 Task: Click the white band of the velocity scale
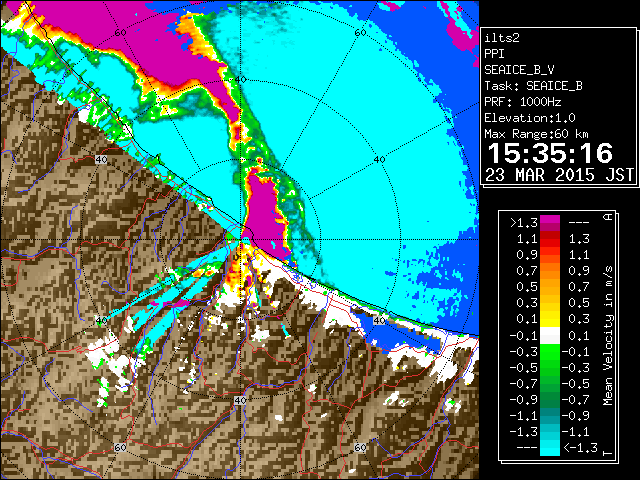pos(550,336)
